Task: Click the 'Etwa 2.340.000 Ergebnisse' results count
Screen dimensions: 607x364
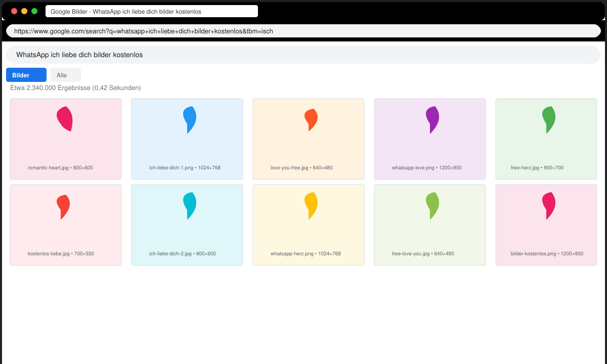Action: 75,88
